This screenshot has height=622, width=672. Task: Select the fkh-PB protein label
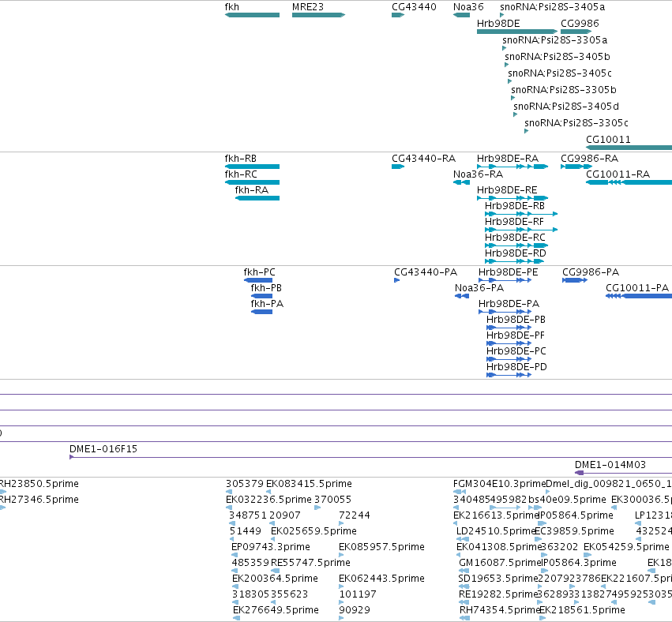tap(266, 288)
